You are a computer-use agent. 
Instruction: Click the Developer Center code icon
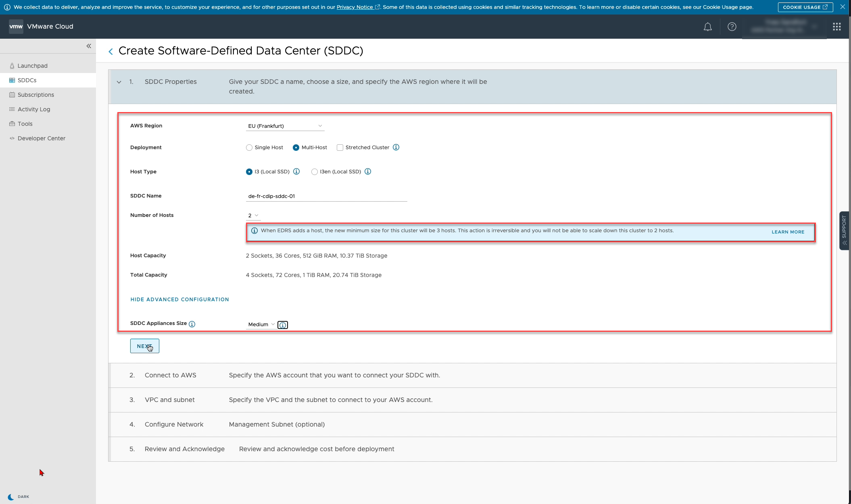tap(12, 138)
